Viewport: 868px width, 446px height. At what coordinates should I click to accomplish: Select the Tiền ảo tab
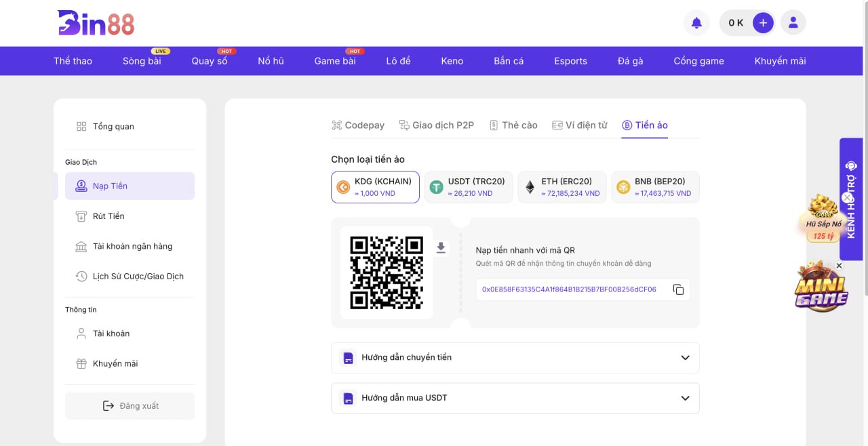coord(645,125)
